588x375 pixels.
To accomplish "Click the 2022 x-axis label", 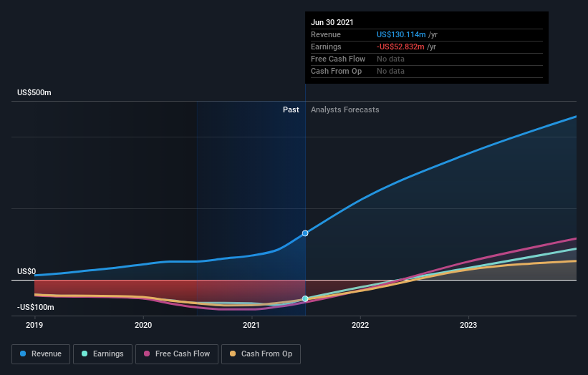I will pyautogui.click(x=360, y=325).
